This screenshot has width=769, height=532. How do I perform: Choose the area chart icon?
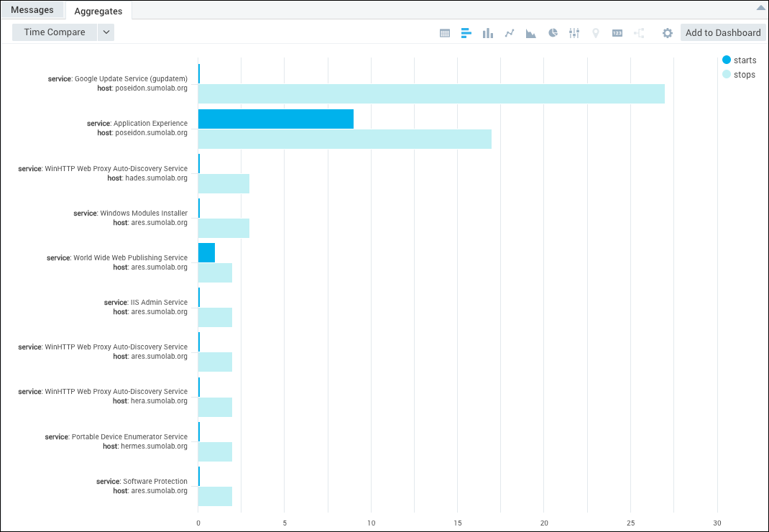[x=531, y=33]
